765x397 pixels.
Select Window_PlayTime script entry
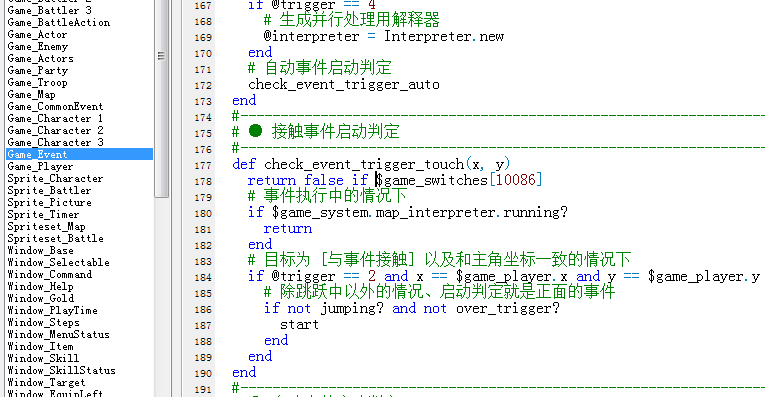coord(52,310)
